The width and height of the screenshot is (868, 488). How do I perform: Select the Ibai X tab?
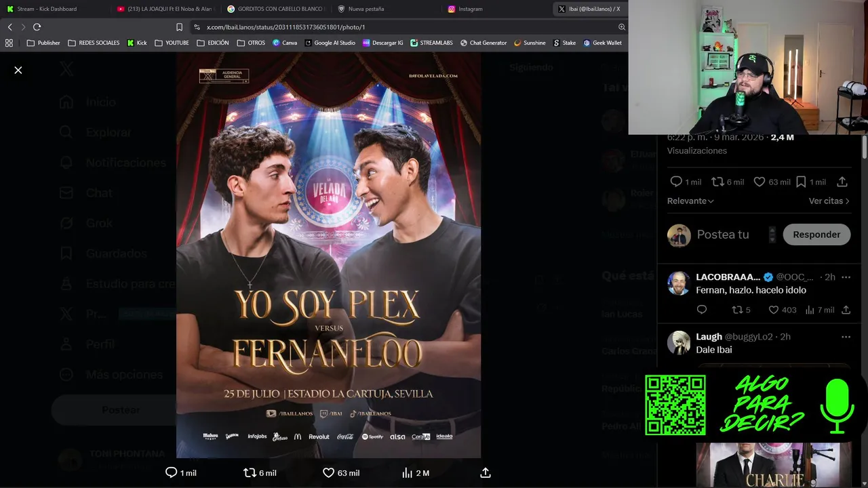(590, 9)
